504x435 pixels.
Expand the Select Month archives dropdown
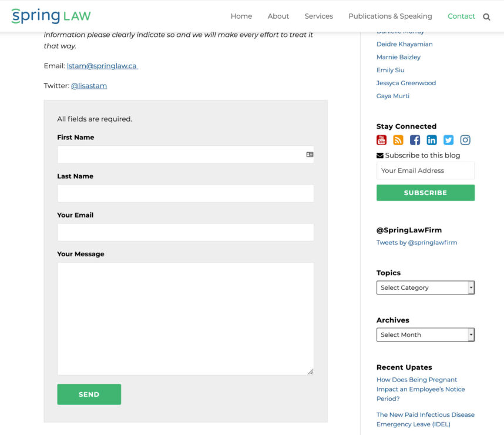(425, 334)
